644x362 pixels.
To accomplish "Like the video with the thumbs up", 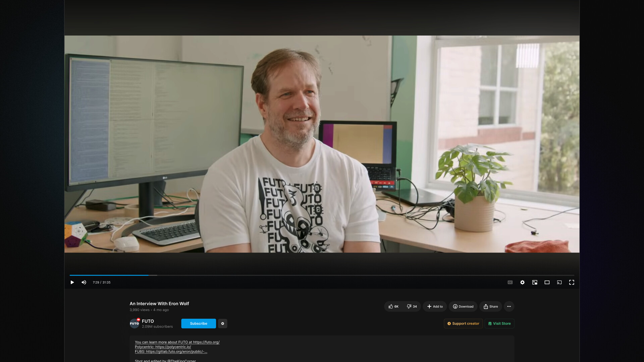I will click(393, 306).
